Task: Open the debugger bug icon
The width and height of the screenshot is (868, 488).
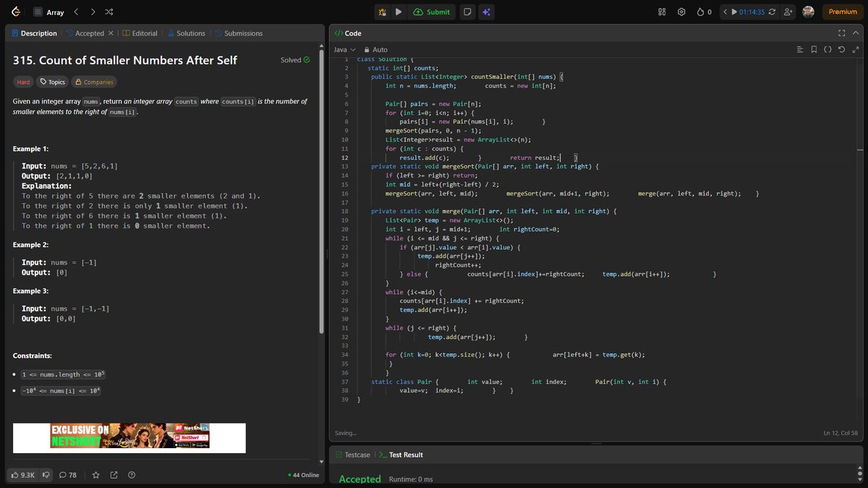Action: (x=382, y=12)
